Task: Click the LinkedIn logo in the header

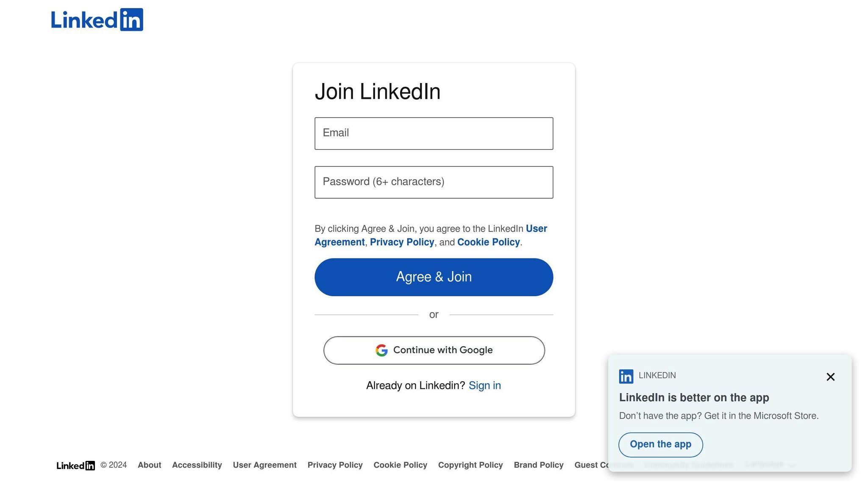Action: pyautogui.click(x=97, y=19)
